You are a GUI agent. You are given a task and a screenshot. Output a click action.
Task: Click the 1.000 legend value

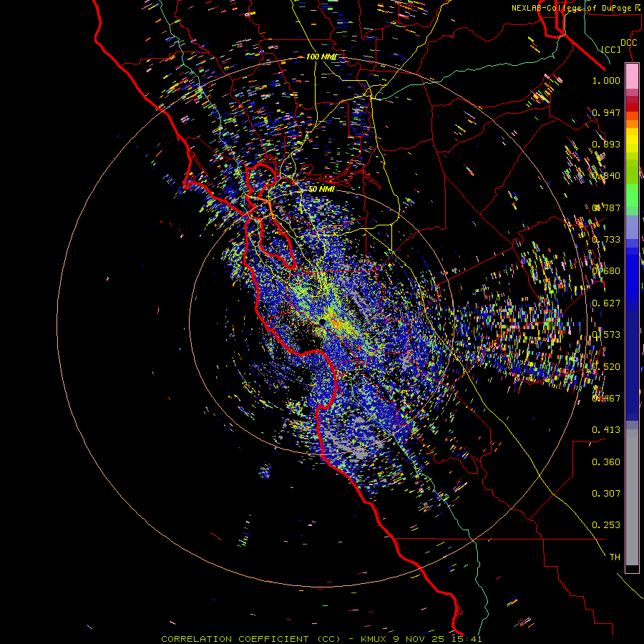[x=606, y=80]
